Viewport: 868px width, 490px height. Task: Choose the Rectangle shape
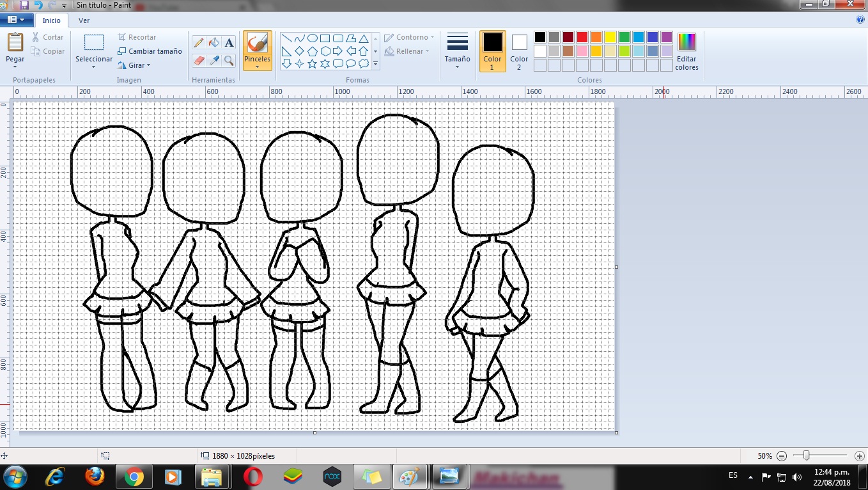[x=325, y=38]
